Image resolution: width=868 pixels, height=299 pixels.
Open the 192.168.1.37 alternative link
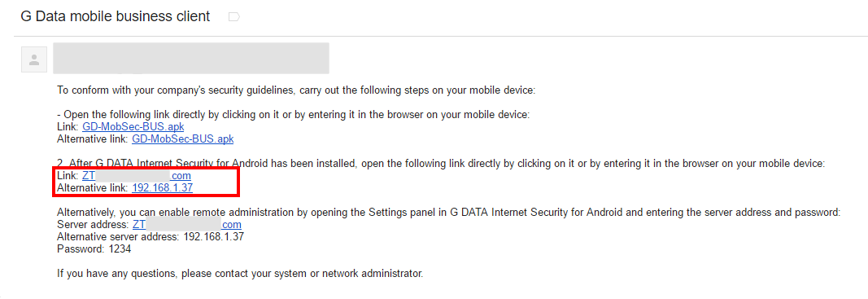tap(162, 188)
